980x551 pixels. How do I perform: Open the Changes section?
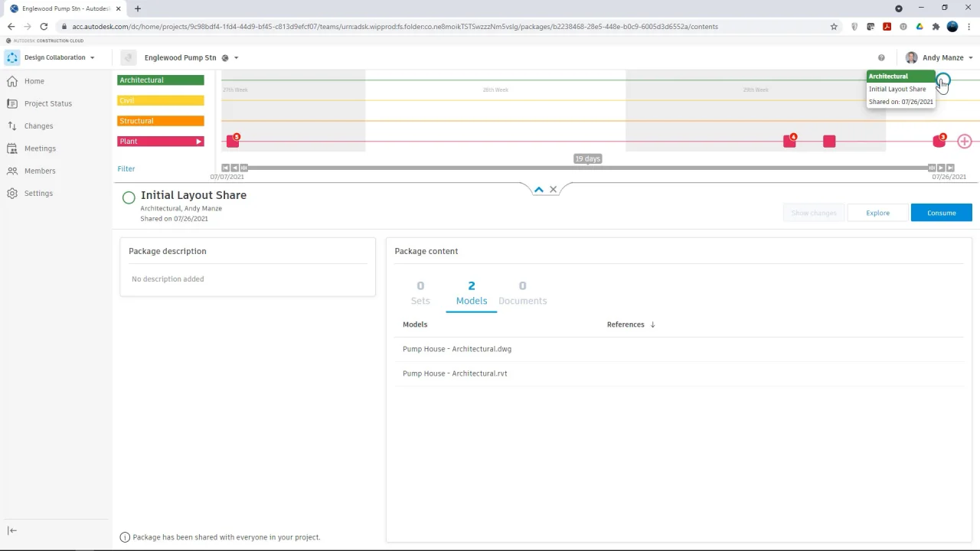38,126
